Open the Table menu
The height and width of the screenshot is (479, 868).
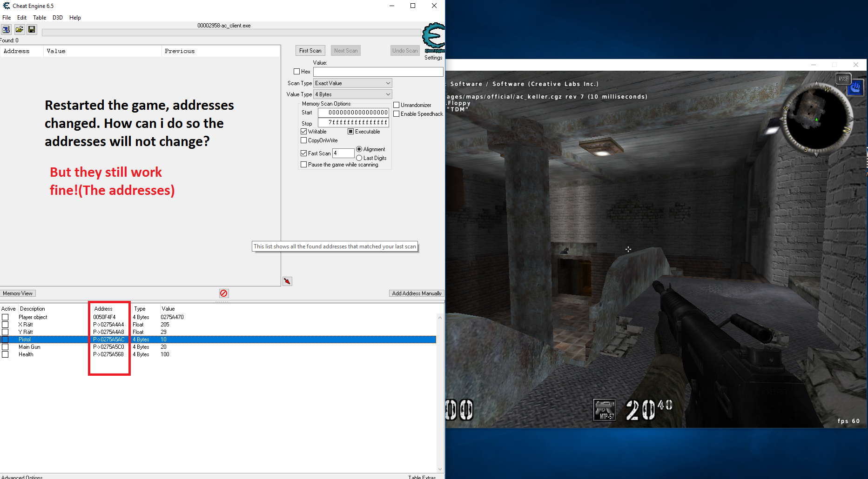(40, 18)
